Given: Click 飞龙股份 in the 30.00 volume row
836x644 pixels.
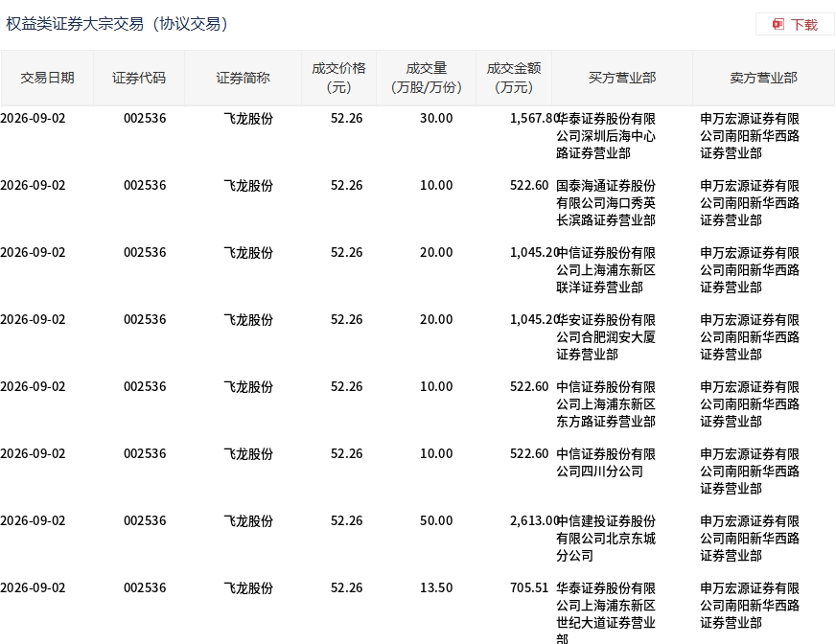Looking at the screenshot, I should tap(248, 118).
